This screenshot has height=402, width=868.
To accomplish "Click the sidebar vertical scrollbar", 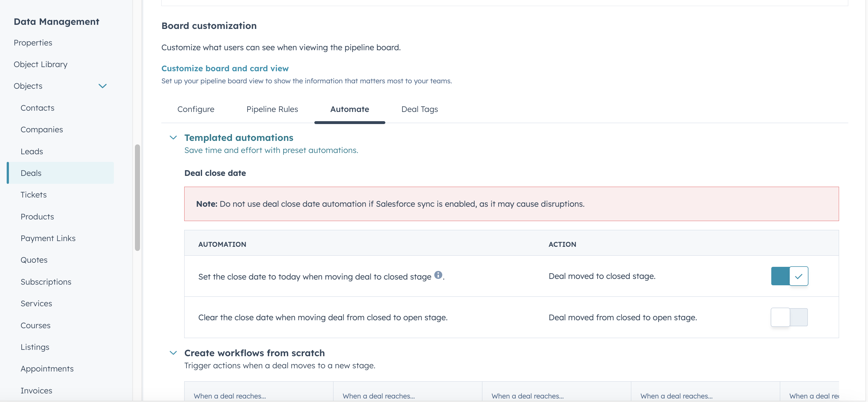I will point(137,198).
